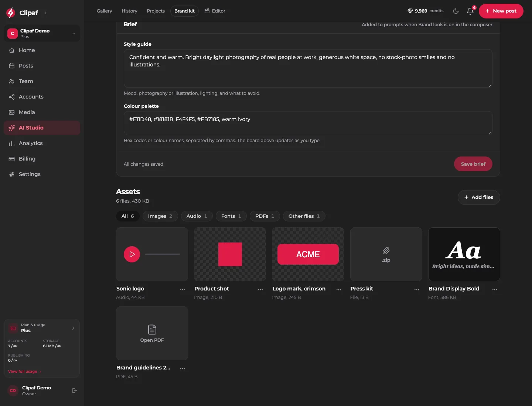This screenshot has width=532, height=406.
Task: Open Analytics in sidebar
Action: (42, 143)
